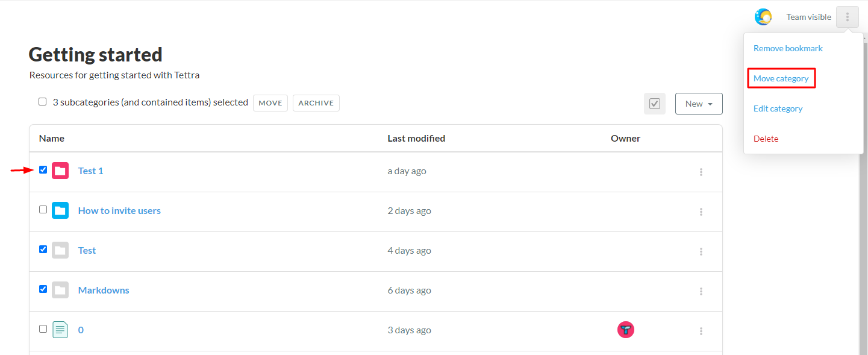Image resolution: width=868 pixels, height=355 pixels.
Task: Open the New dropdown button
Action: pos(699,104)
